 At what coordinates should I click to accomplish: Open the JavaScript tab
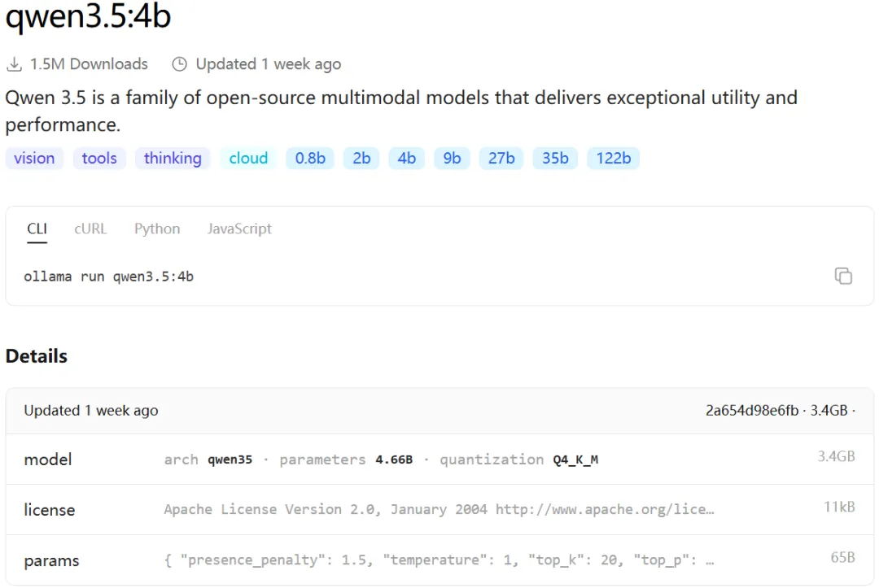[x=239, y=229]
